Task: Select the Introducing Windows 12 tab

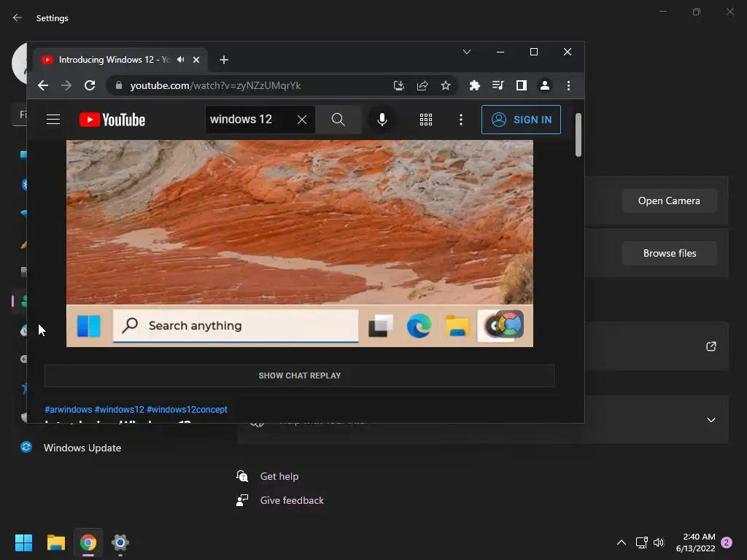Action: 120,60
